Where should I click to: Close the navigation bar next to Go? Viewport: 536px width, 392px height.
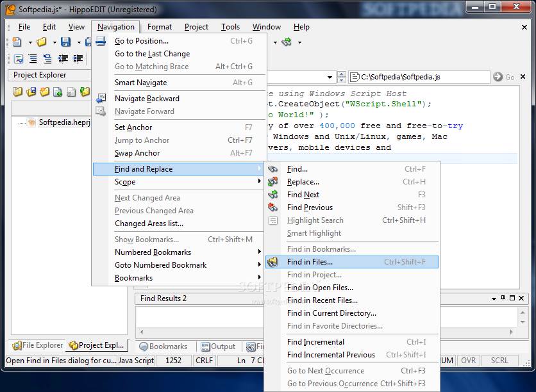tap(523, 77)
